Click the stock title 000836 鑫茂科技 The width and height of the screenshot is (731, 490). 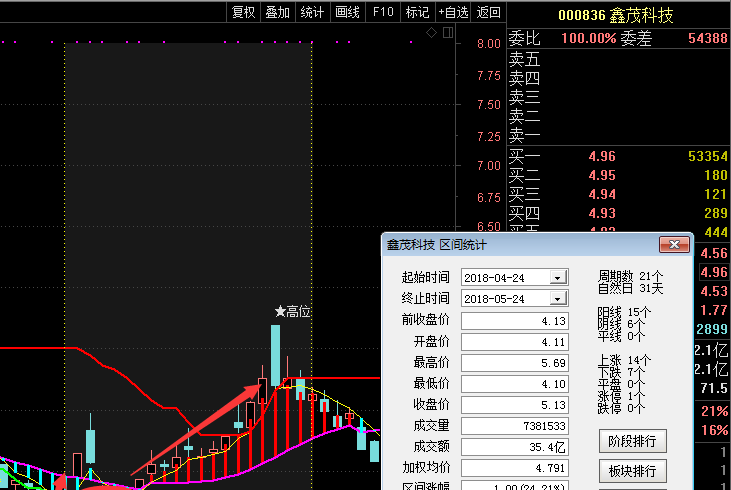[x=615, y=15]
